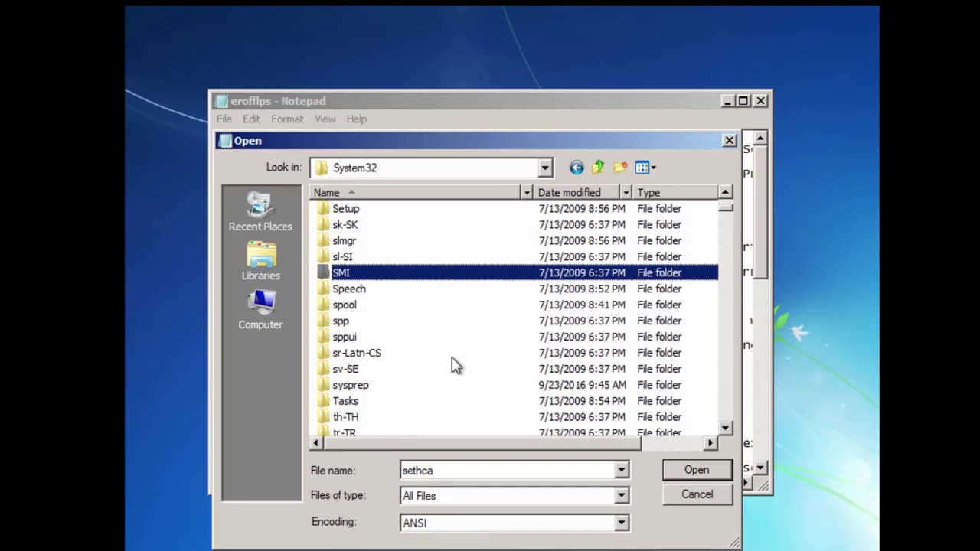Select the sppui folder icon

[323, 337]
